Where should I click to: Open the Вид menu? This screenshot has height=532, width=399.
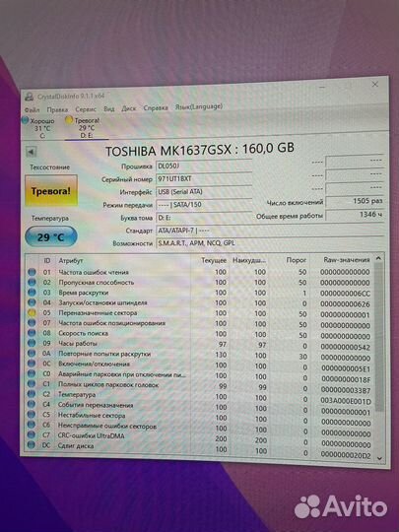click(x=109, y=109)
